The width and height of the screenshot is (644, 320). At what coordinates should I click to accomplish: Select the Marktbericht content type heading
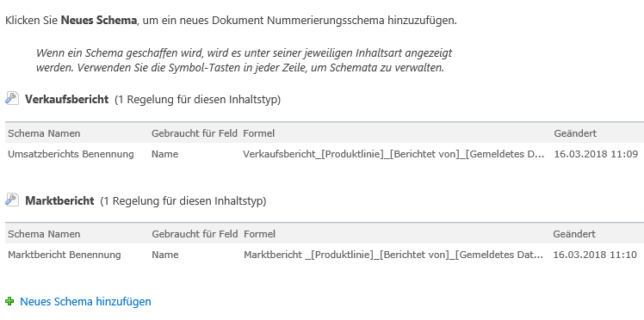[x=59, y=201]
